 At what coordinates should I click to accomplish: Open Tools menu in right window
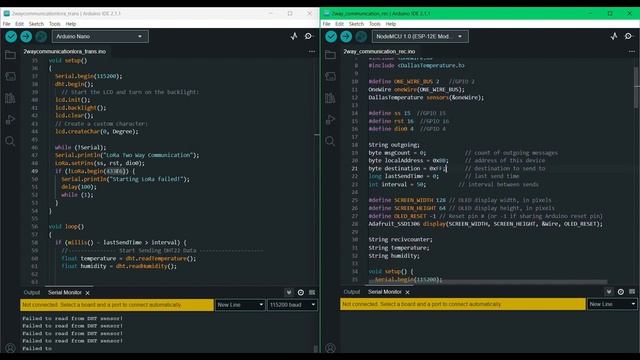click(375, 24)
